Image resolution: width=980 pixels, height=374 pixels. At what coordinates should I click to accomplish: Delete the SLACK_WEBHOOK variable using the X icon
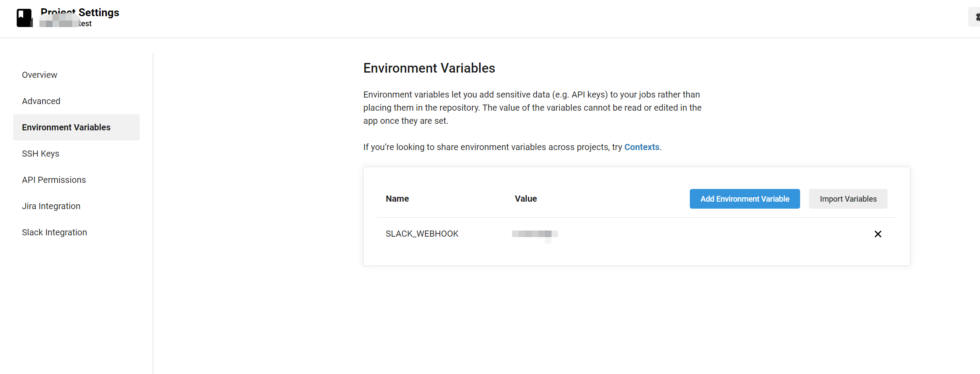point(878,234)
